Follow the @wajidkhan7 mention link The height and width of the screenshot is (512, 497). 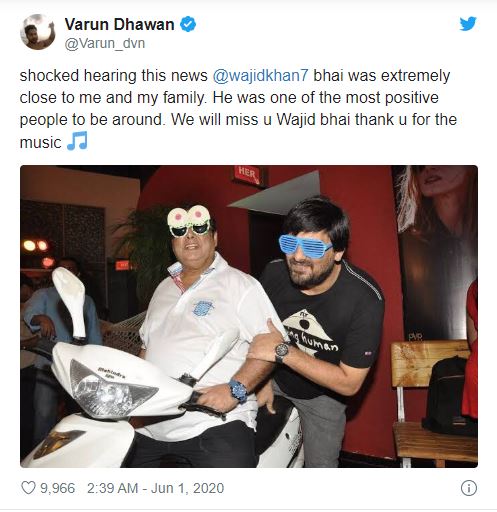tap(260, 75)
